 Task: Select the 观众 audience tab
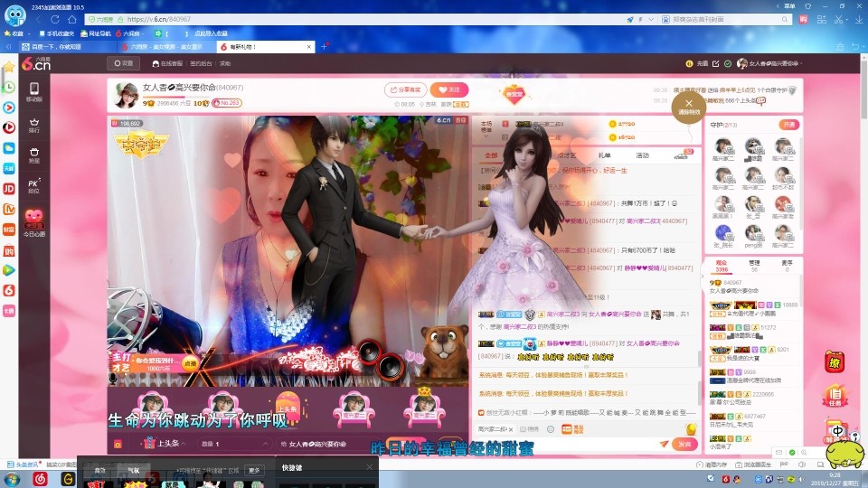click(722, 266)
